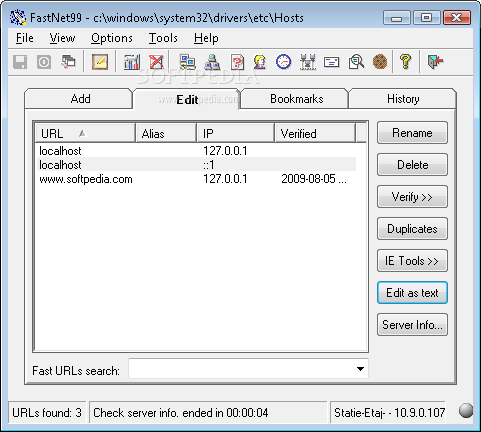481x432 pixels.
Task: Select the localhost row with IP 127.0.0.1
Action: pyautogui.click(x=196, y=151)
